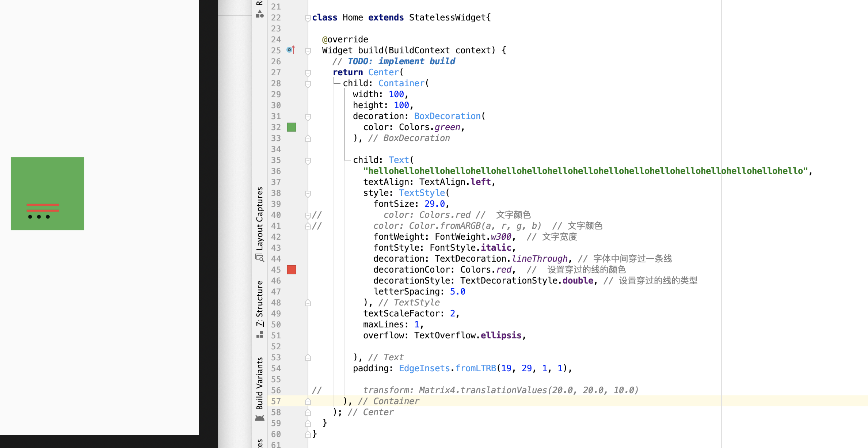This screenshot has width=868, height=448.
Task: Fold the TextStyle block at line 38
Action: [308, 193]
